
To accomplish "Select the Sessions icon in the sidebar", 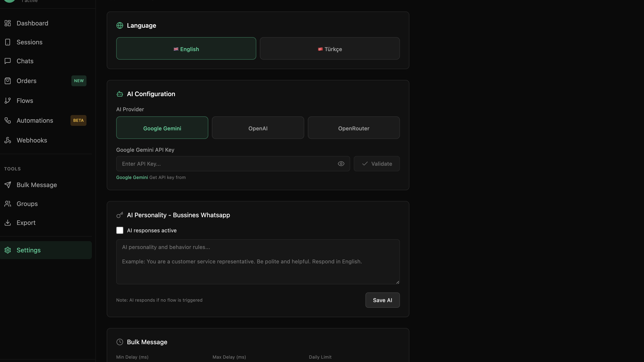I will tap(7, 42).
